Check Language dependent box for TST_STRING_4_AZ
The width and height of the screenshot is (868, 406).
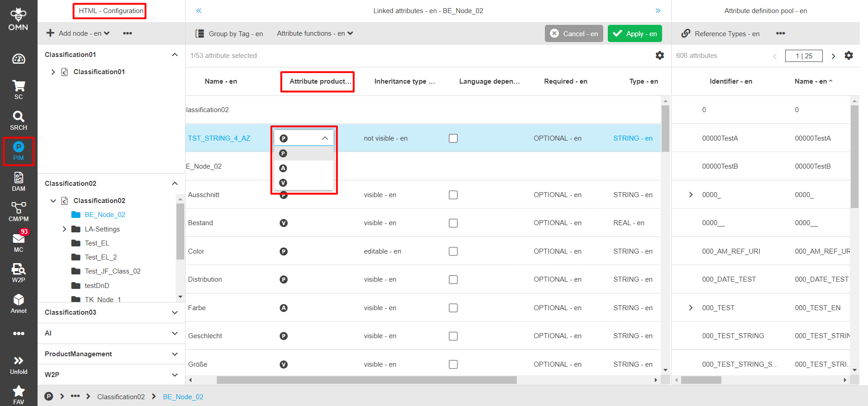[453, 138]
